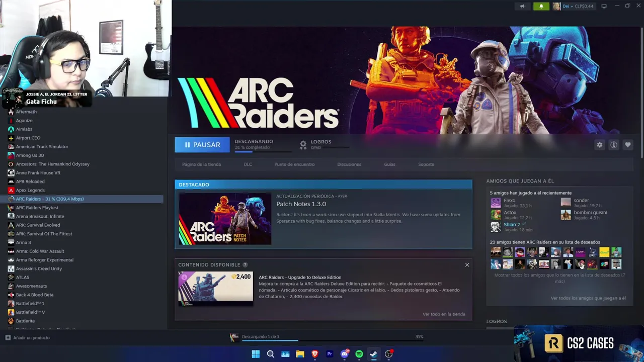Viewport: 644px width, 362px height.
Task: Open the Windows Start menu
Action: click(256, 354)
